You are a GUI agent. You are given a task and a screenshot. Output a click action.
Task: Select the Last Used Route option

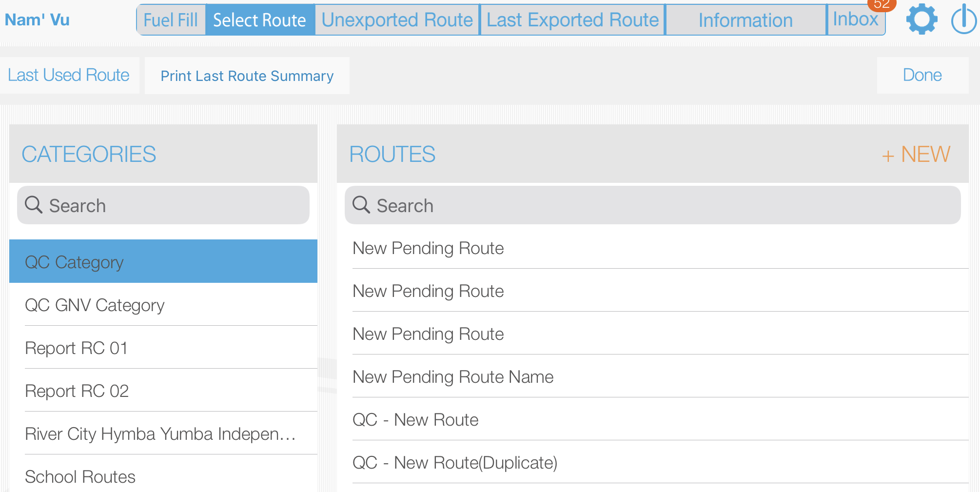(x=68, y=75)
